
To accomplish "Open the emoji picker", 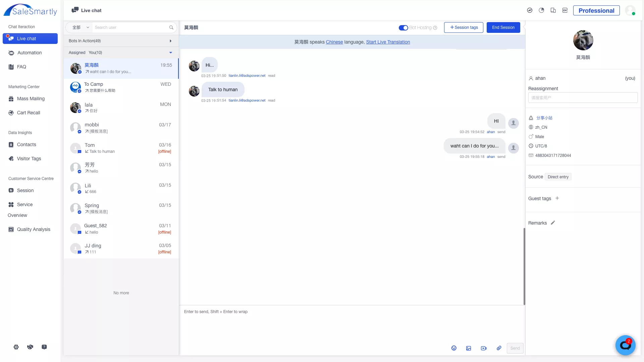I will [x=454, y=348].
